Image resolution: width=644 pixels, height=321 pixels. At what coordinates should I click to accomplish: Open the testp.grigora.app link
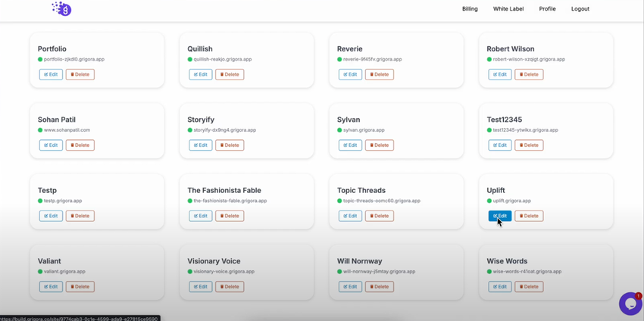(63, 201)
